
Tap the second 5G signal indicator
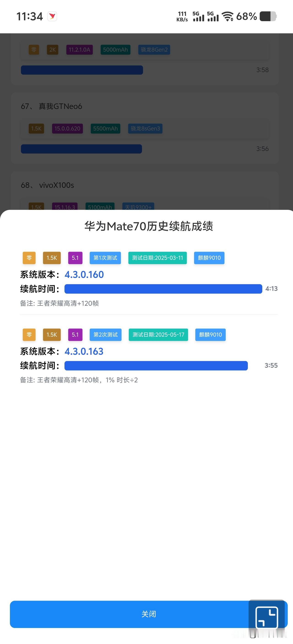(x=213, y=16)
